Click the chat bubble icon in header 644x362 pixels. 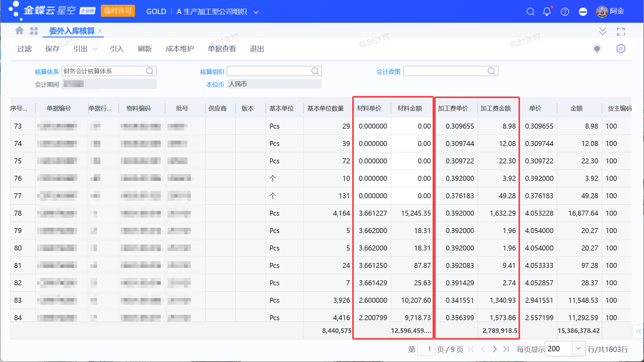click(x=583, y=12)
